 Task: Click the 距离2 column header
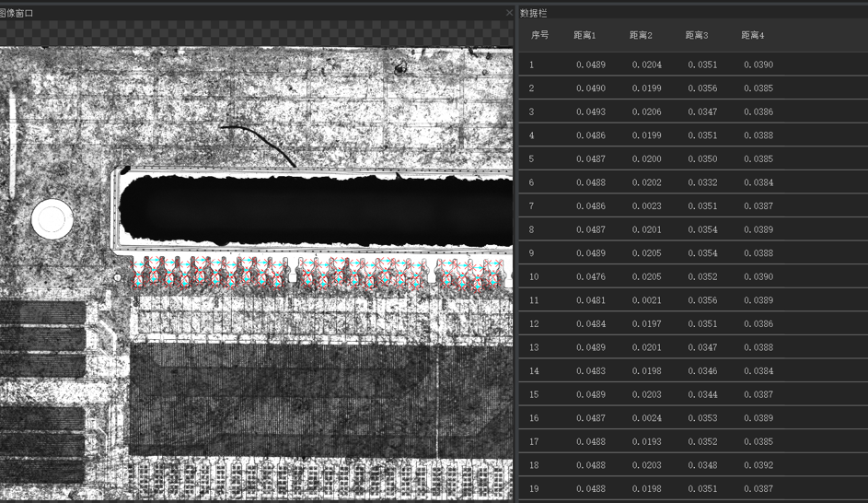[x=641, y=35]
